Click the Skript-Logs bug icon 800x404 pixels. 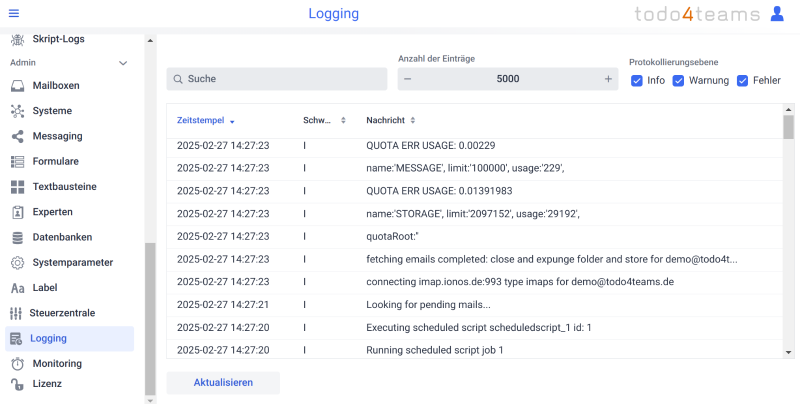click(x=17, y=39)
